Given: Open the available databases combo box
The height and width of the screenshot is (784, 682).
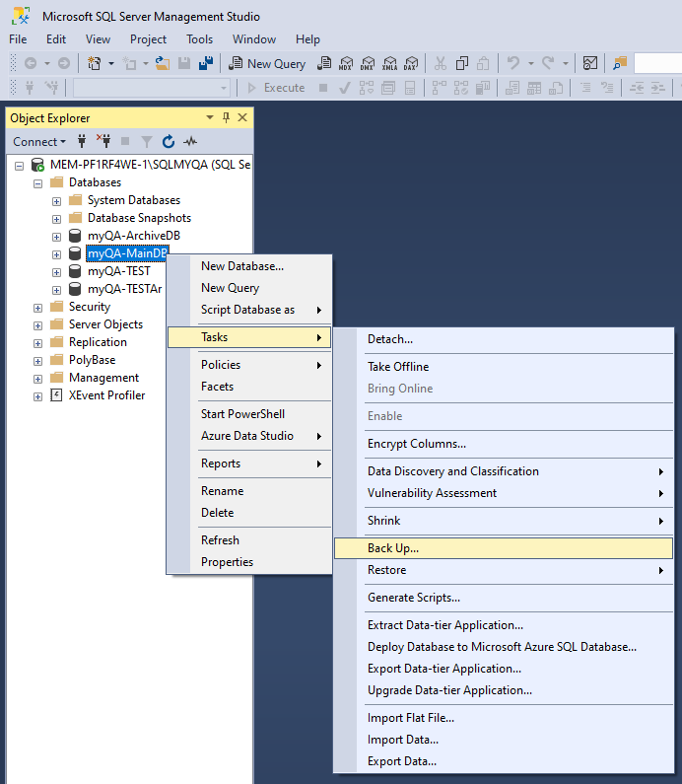Looking at the screenshot, I should coord(152,88).
